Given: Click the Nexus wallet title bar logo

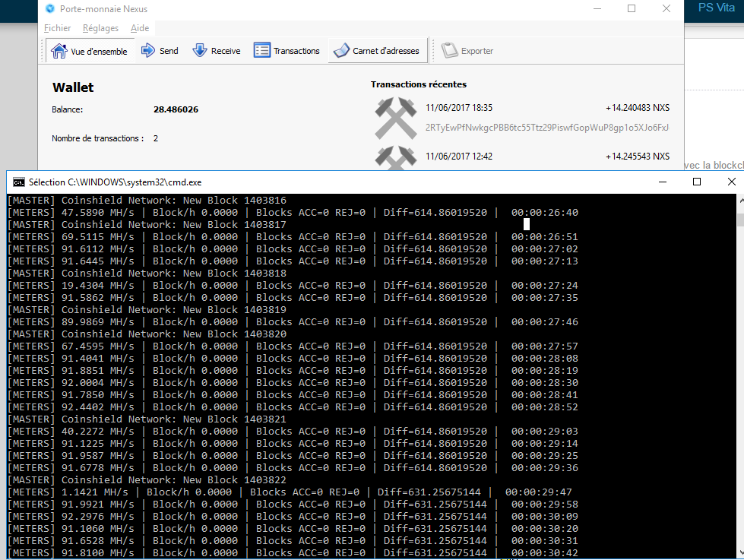Looking at the screenshot, I should (50, 9).
